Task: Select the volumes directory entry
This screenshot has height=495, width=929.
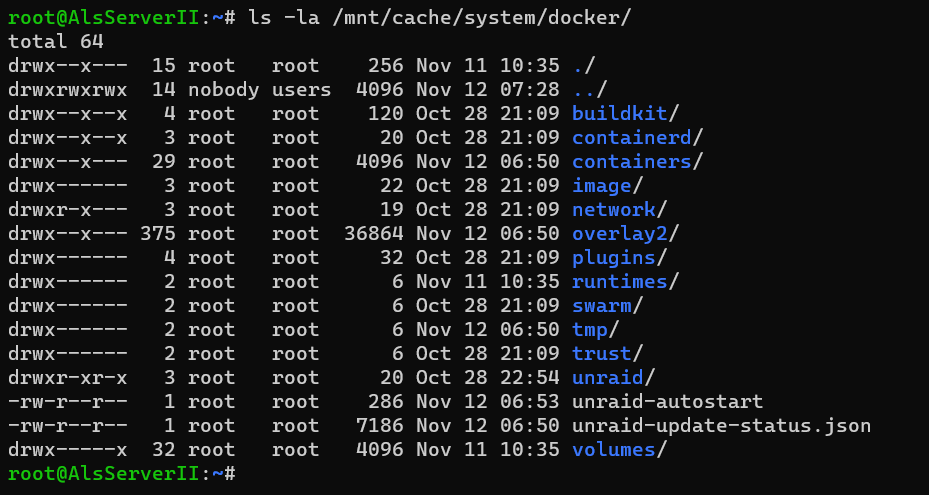Action: click(614, 449)
